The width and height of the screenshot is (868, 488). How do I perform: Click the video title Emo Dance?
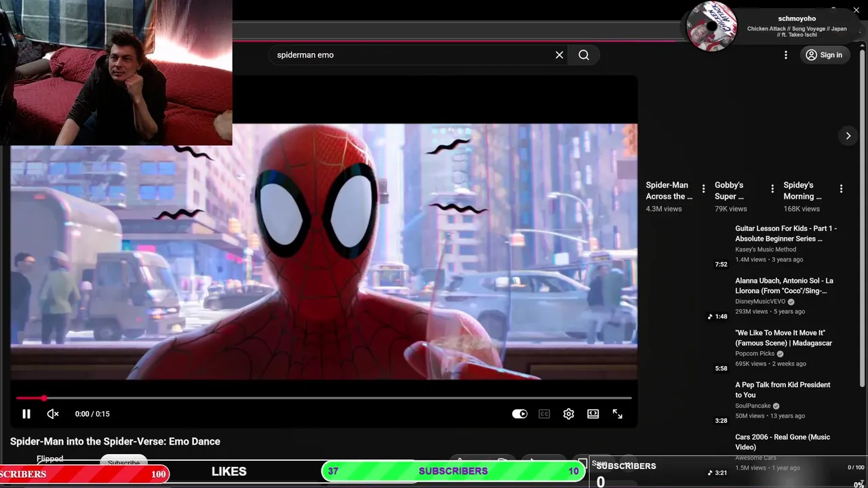click(x=115, y=441)
